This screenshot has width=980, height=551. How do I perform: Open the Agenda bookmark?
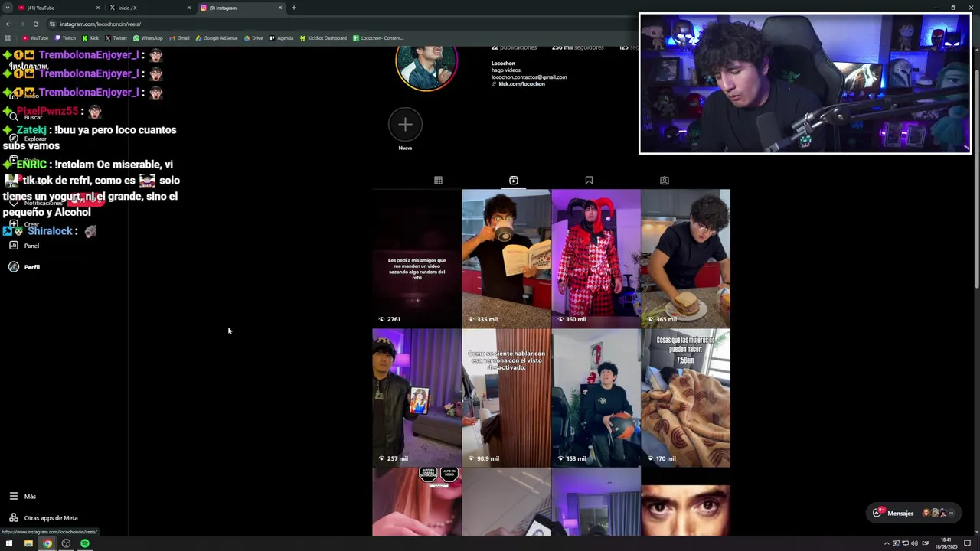pyautogui.click(x=281, y=38)
